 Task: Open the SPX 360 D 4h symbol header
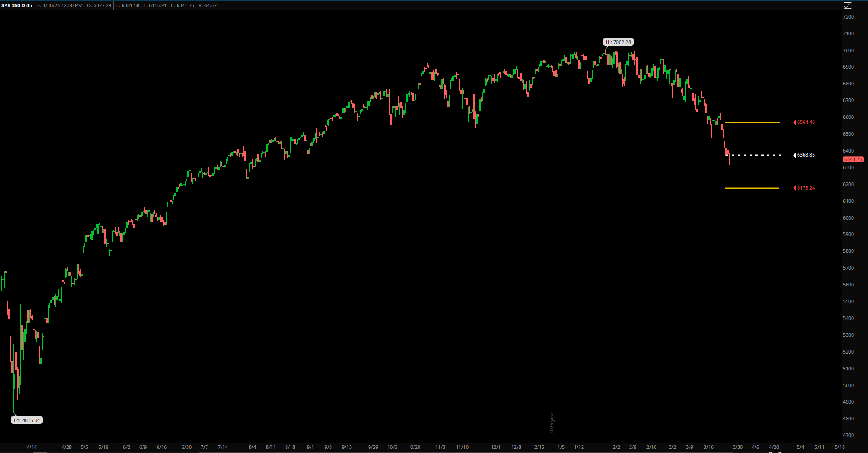coord(16,5)
